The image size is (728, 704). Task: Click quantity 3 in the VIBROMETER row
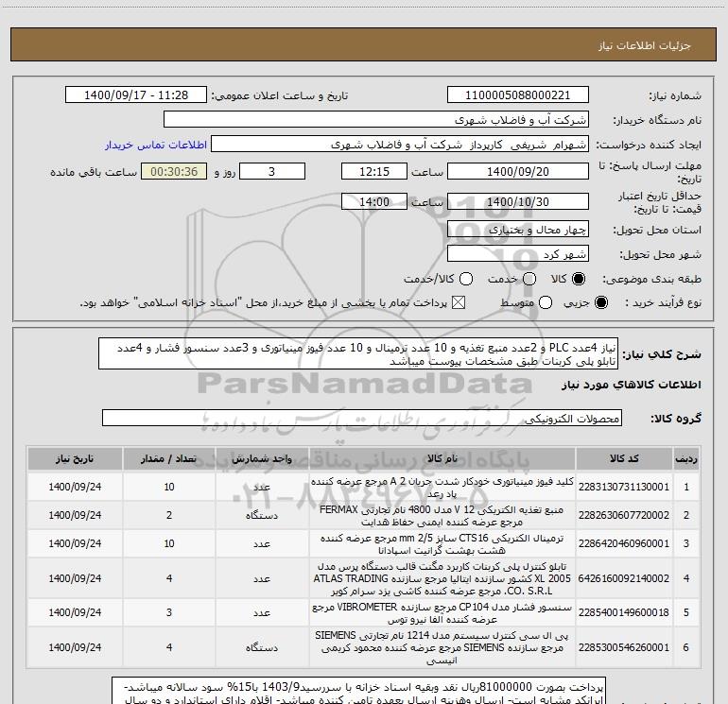169,612
